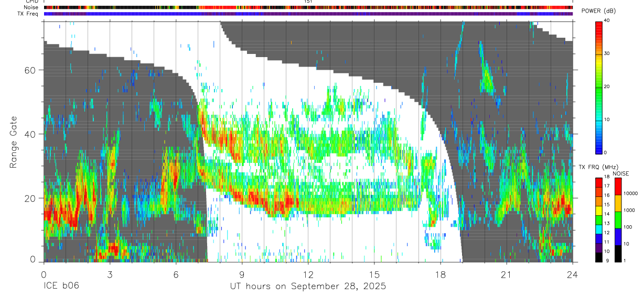Select red 17-18 MHz segment in TX FRQ legend
Image resolution: width=644 pixels, height=297 pixels.
coord(599,182)
